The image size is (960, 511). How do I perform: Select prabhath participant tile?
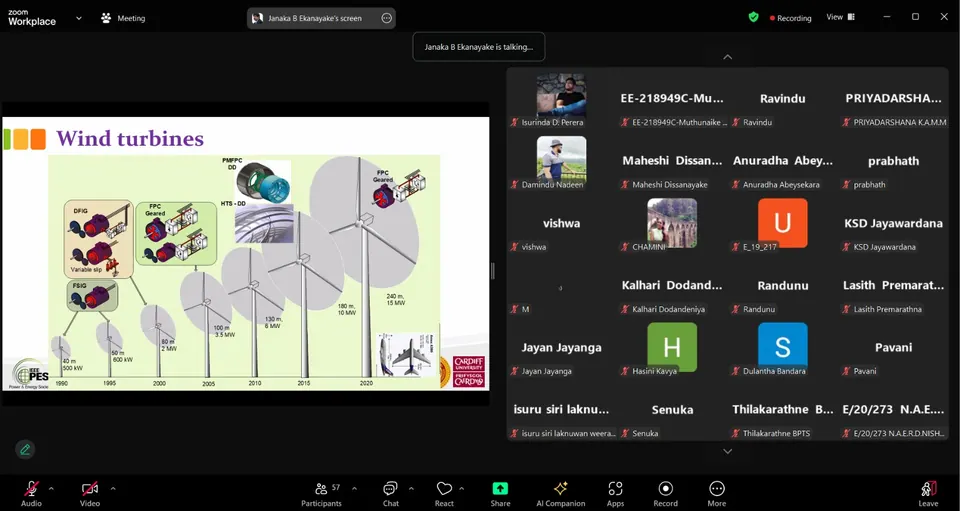893,161
